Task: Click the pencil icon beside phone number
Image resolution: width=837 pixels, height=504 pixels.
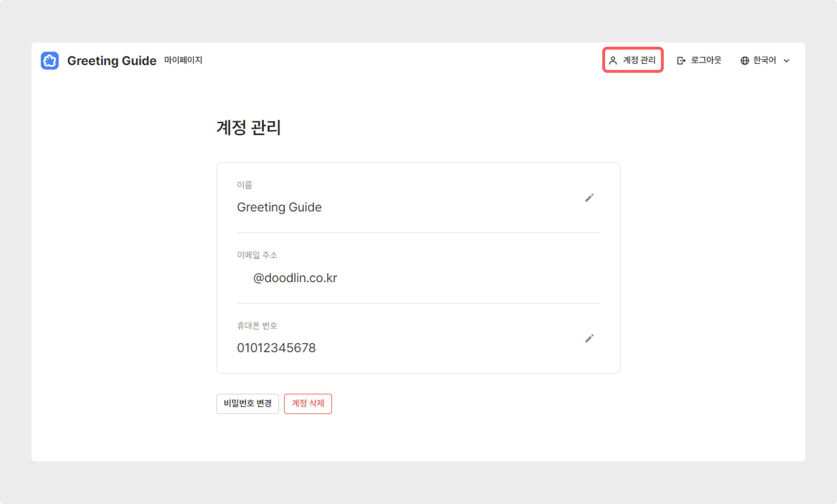Action: (589, 339)
